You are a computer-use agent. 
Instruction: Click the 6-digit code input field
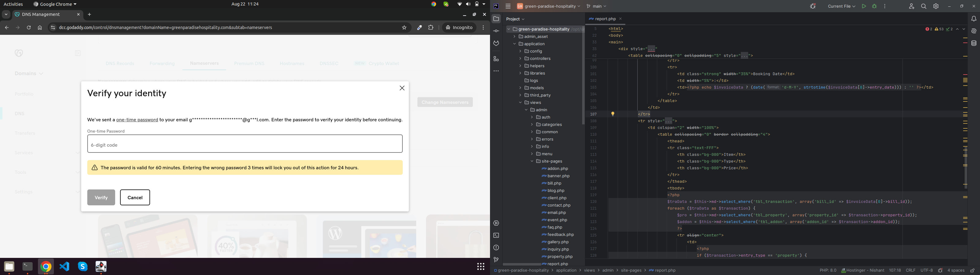tap(245, 144)
